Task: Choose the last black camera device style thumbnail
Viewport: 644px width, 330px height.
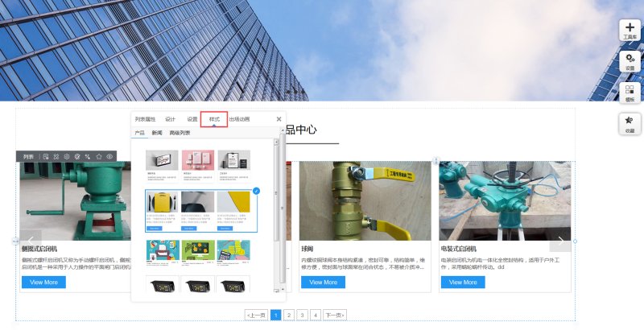Action: tap(233, 284)
